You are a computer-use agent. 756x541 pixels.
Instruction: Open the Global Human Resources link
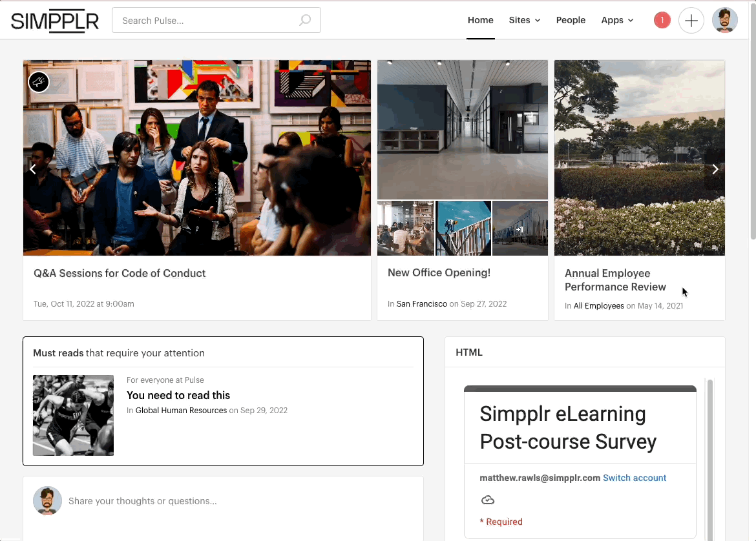tap(181, 411)
